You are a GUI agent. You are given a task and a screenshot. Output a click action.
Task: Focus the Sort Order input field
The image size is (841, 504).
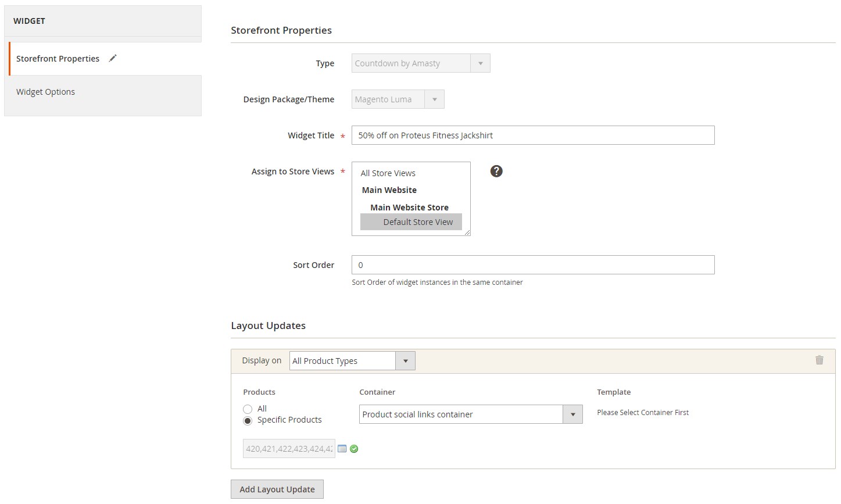click(532, 265)
